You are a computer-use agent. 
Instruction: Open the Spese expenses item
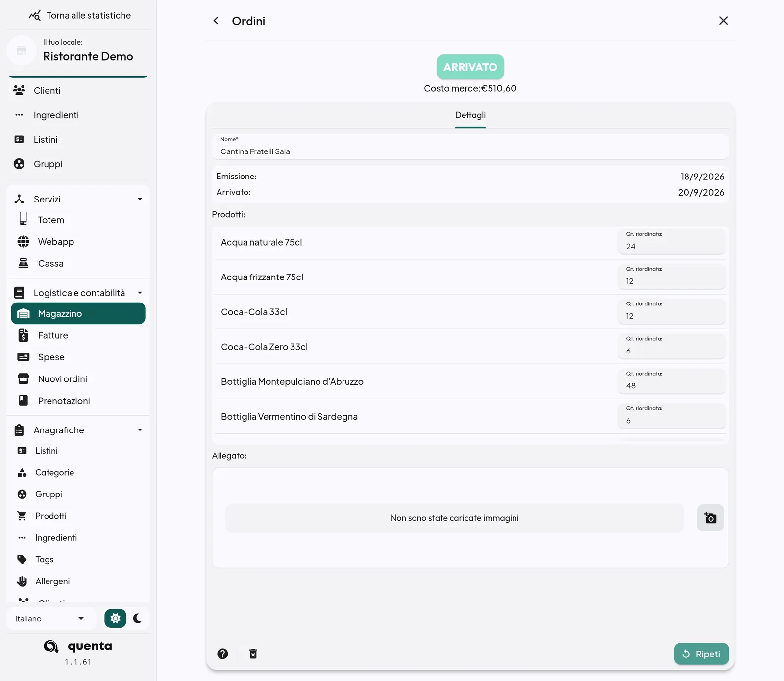click(78, 357)
